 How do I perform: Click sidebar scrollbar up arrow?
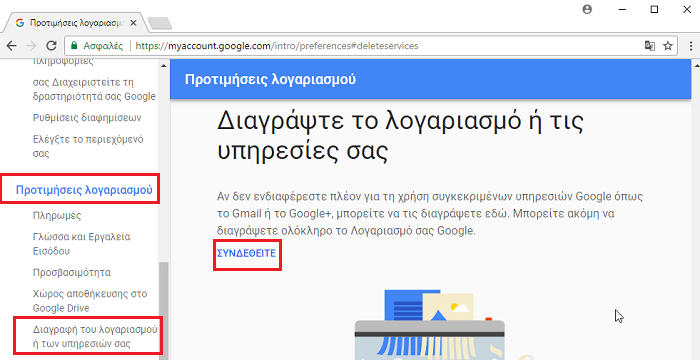click(163, 65)
